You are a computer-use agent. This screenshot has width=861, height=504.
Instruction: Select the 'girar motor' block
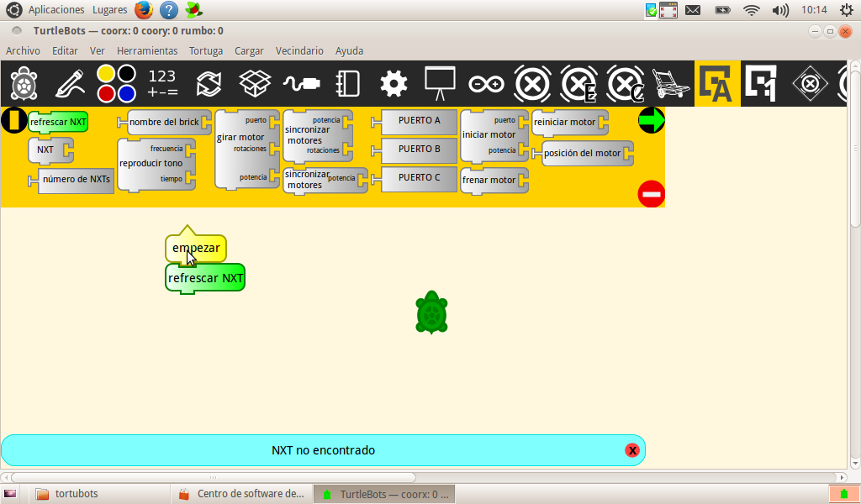pos(247,150)
